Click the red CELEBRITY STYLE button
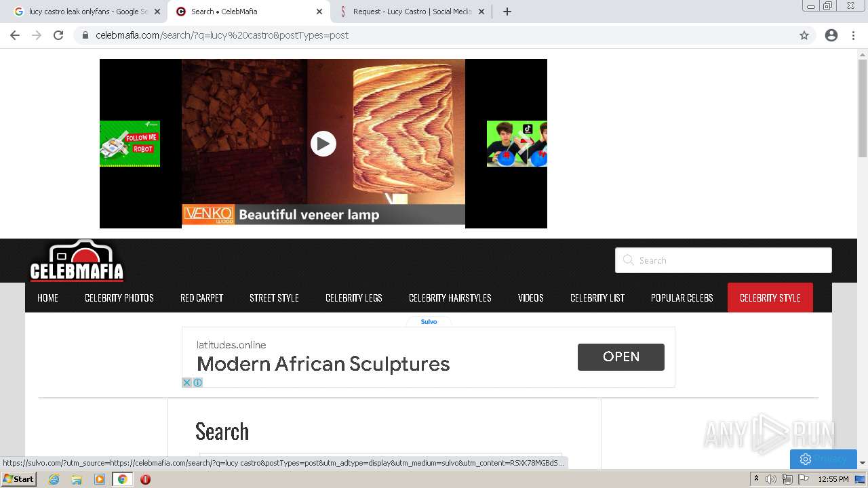The image size is (868, 488). coord(770,298)
